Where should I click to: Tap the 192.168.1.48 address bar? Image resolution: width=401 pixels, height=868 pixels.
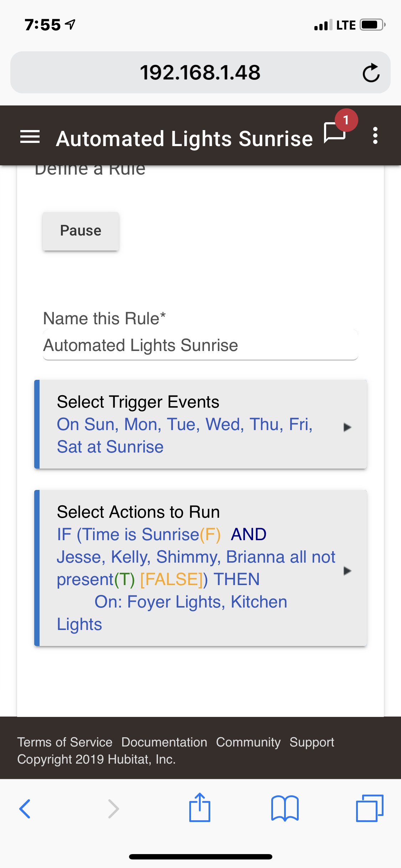[200, 72]
